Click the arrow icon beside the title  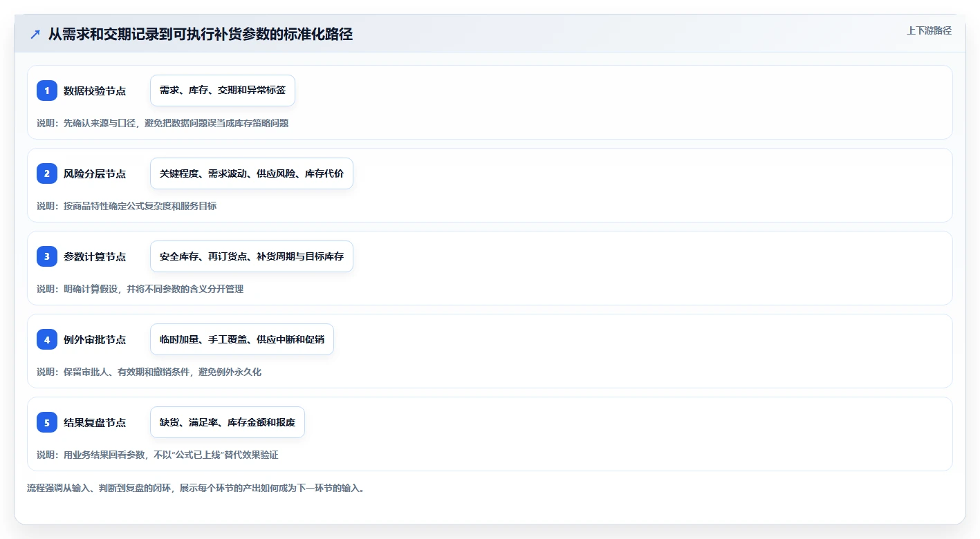[x=35, y=34]
